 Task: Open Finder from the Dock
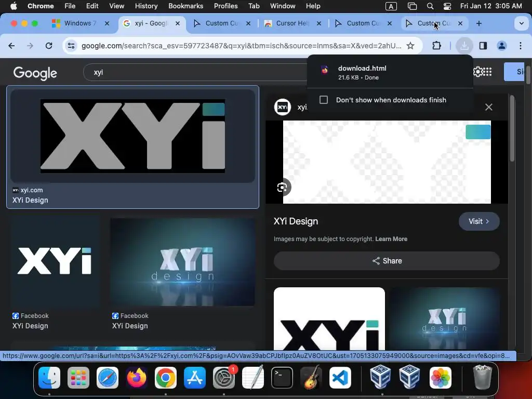click(49, 378)
